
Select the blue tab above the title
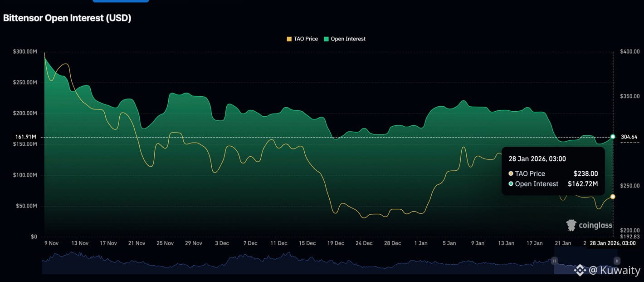click(x=121, y=1)
